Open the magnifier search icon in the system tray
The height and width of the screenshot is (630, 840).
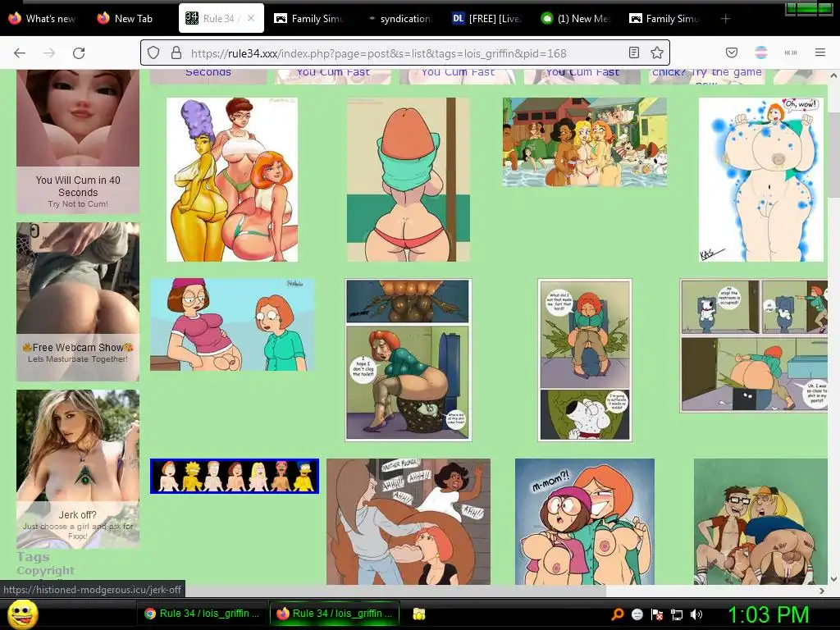point(618,614)
